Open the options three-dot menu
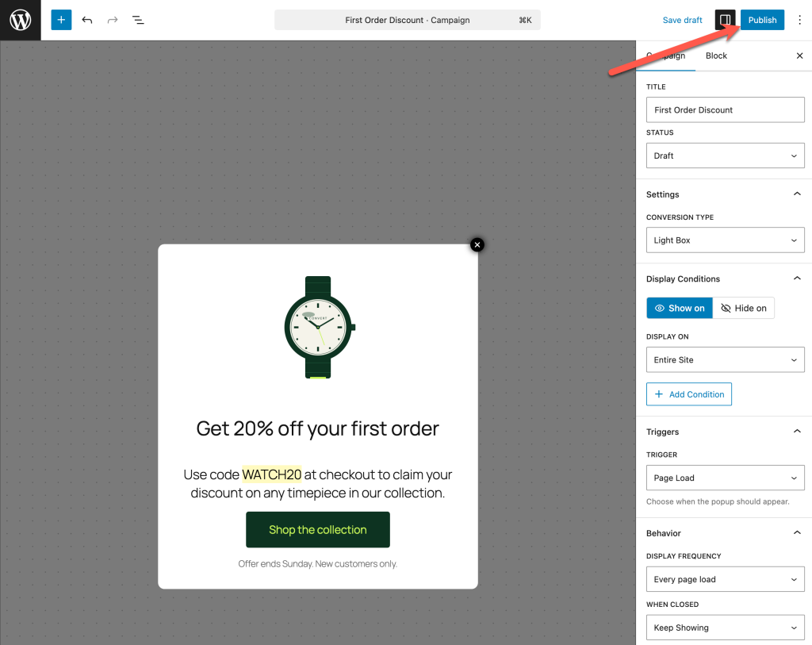The image size is (812, 645). click(799, 20)
